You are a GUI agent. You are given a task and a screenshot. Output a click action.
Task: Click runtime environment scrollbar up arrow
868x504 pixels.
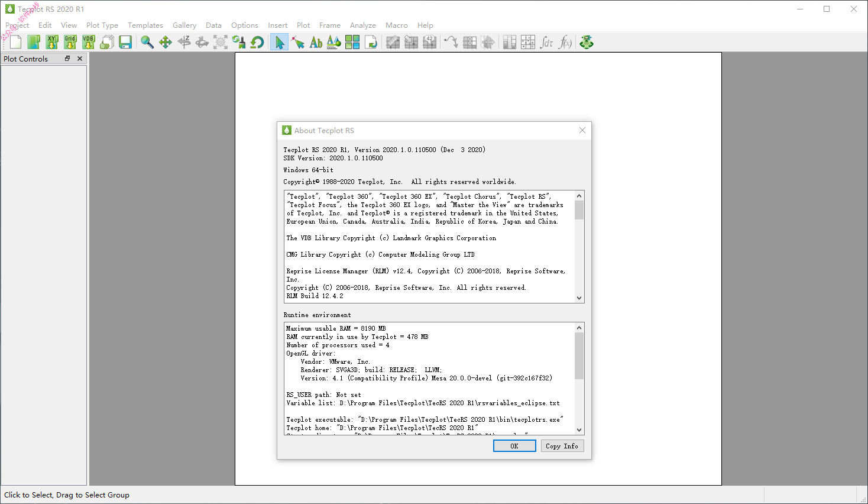[x=579, y=328]
